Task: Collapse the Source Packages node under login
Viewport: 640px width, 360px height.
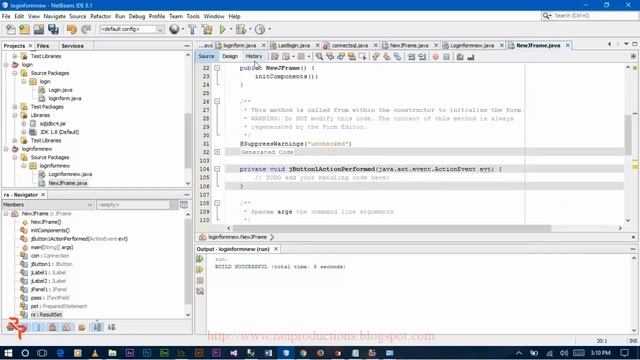Action: (x=15, y=73)
